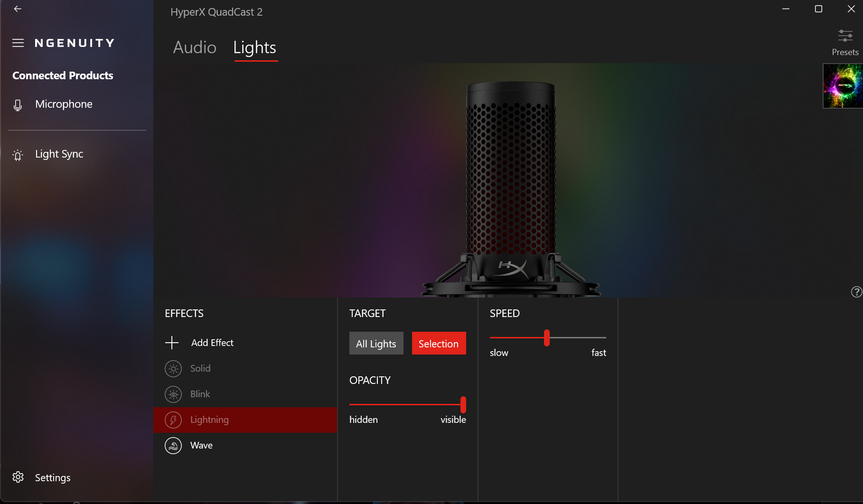Click the Speed slider handle
The width and height of the screenshot is (863, 504).
point(547,338)
